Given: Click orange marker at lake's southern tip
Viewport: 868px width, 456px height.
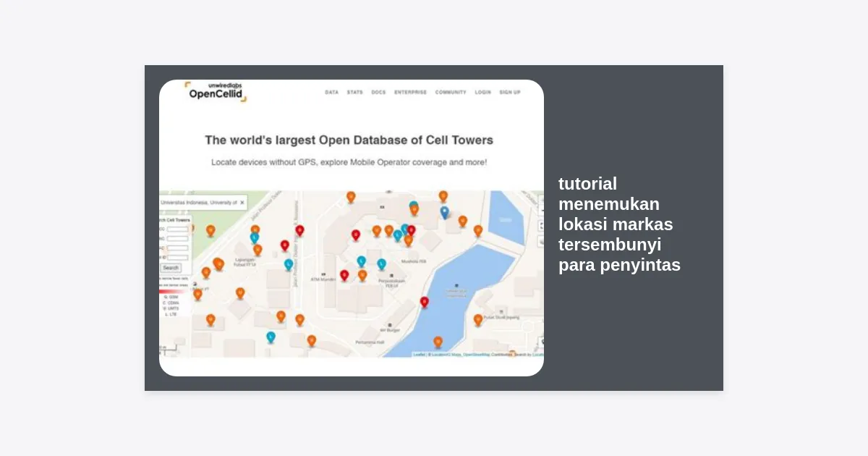Looking at the screenshot, I should point(438,341).
